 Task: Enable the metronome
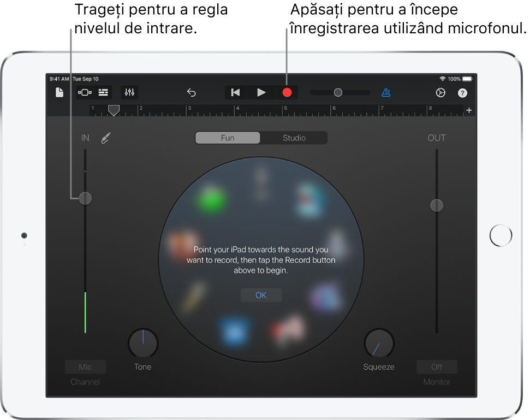coord(386,92)
